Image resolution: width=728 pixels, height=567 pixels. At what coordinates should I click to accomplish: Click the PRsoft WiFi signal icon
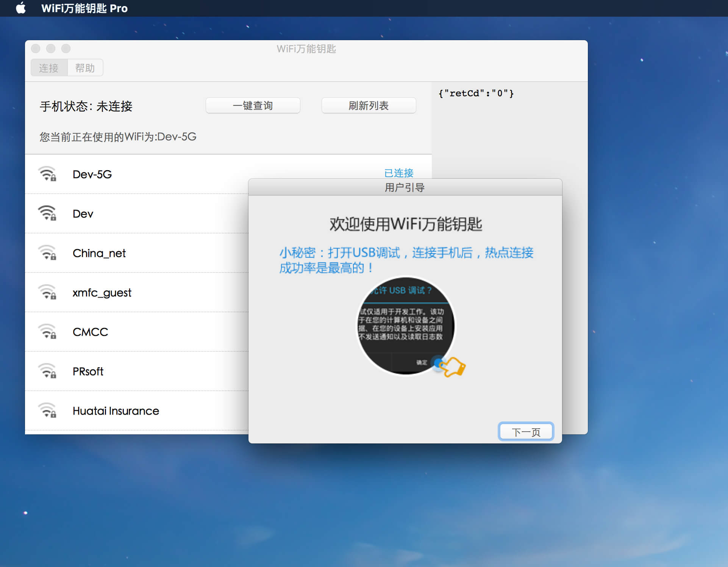[x=47, y=371]
